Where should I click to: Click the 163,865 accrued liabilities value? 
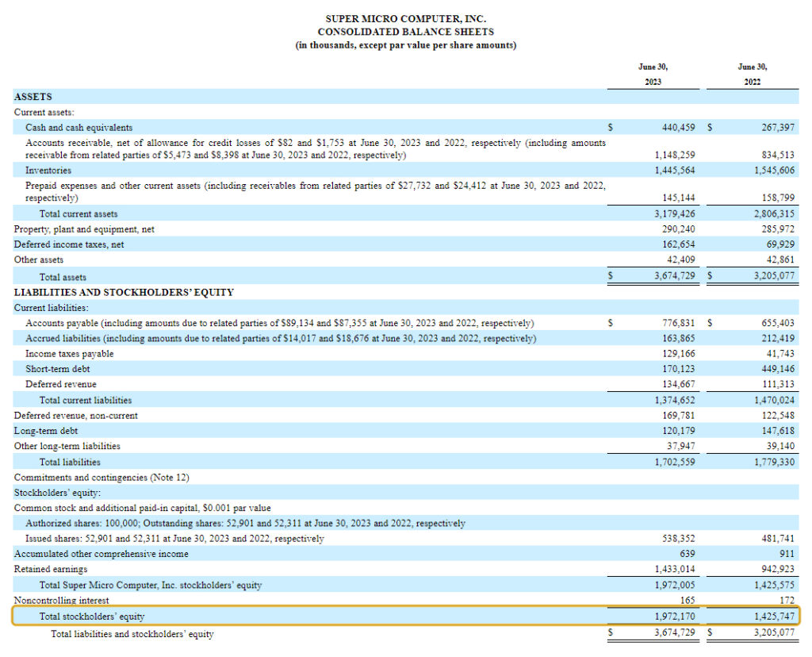679,338
